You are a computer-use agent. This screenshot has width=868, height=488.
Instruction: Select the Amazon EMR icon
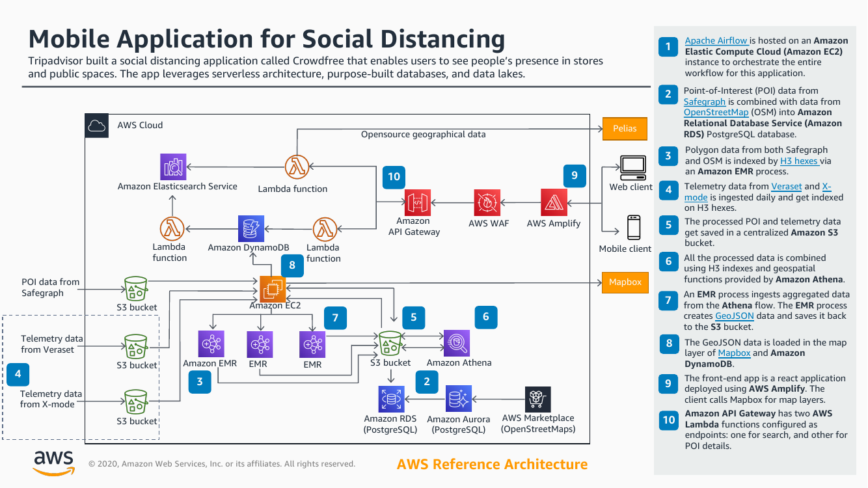pyautogui.click(x=211, y=344)
